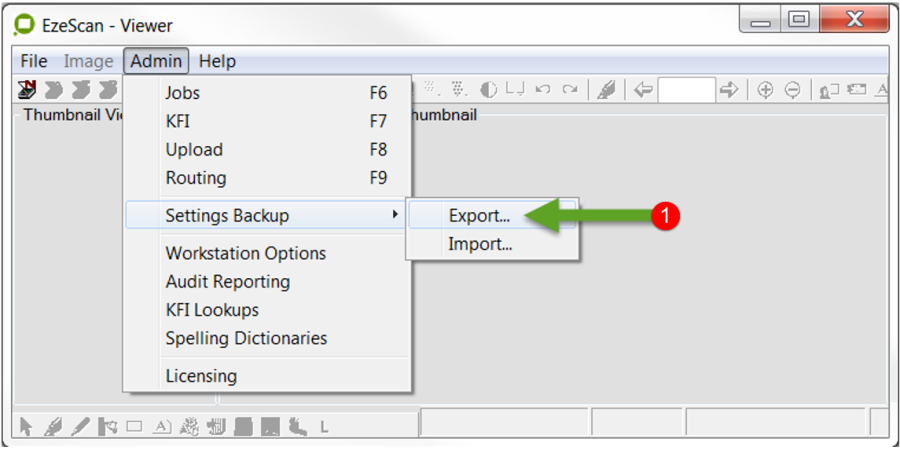
Task: Click the undo arrow in toolbar
Action: pyautogui.click(x=543, y=90)
